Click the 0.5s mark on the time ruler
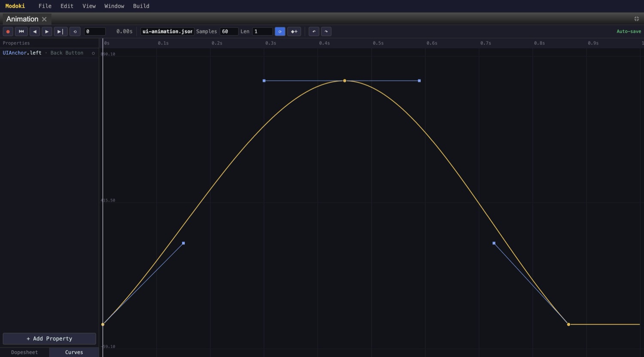Screen dimensions: 644x357 (x=378, y=43)
